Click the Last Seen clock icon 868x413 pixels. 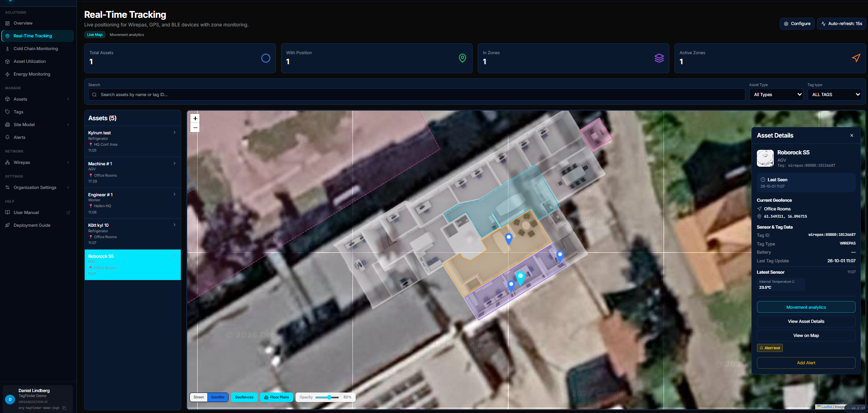point(763,180)
